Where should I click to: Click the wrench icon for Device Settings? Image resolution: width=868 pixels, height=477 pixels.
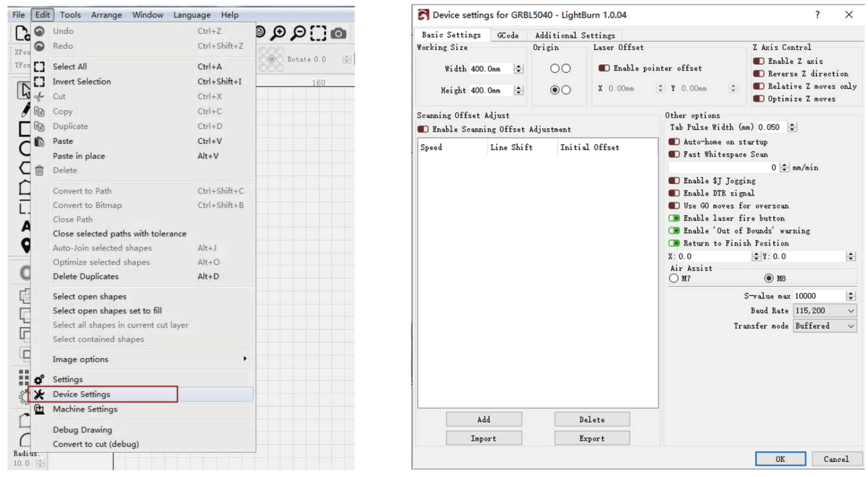(39, 394)
